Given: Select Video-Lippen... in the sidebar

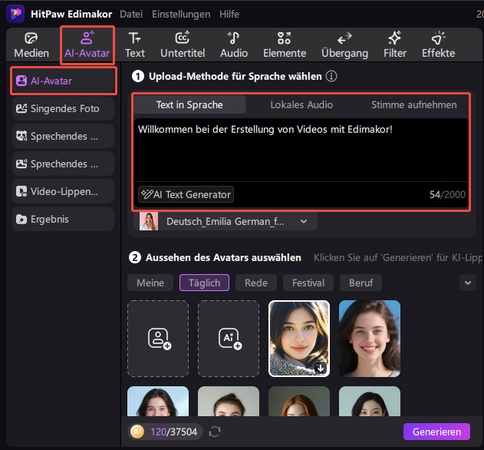Looking at the screenshot, I should [63, 192].
